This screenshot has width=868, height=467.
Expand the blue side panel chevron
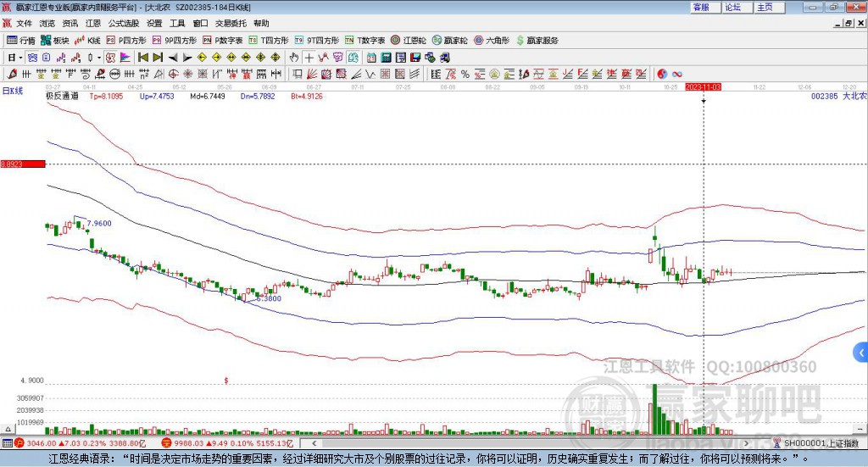click(x=861, y=352)
